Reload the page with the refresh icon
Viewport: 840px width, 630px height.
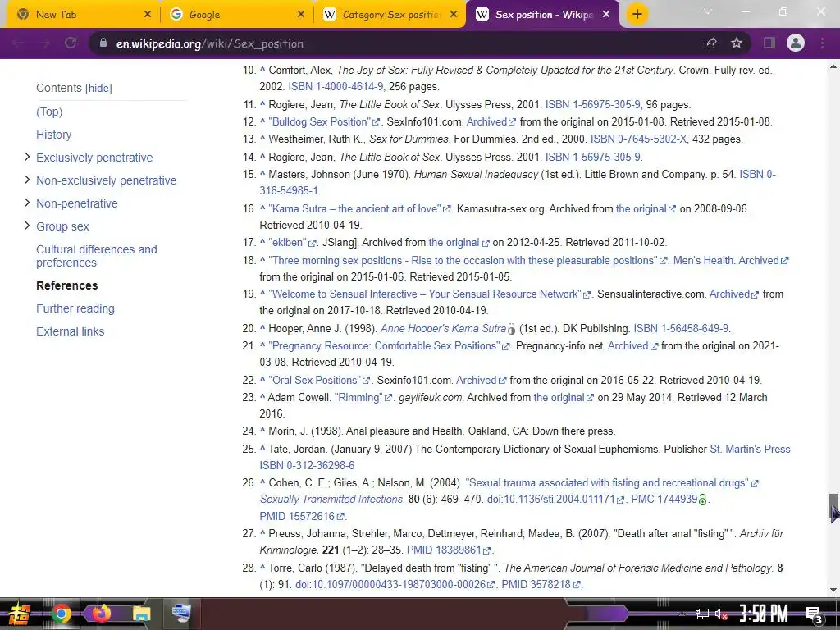click(71, 43)
